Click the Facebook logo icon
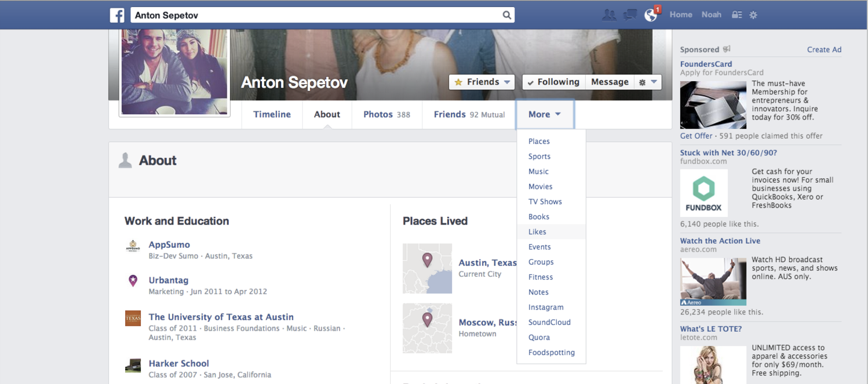 pos(117,15)
